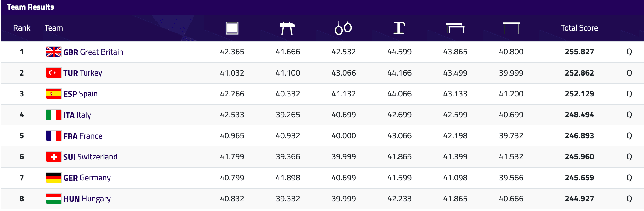Screen dimensions: 644x211
Task: Click the Vault apparatus icon
Action: (x=399, y=28)
